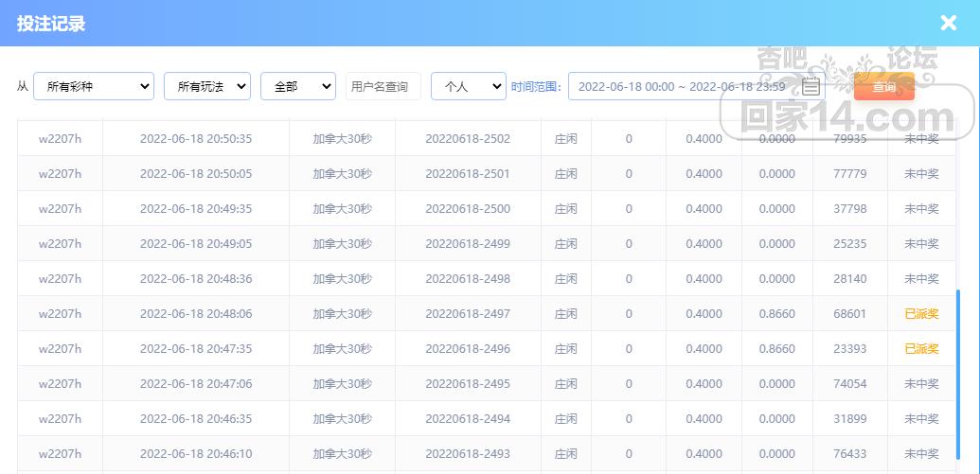
Task: Open the calendar icon in date range
Action: click(811, 87)
